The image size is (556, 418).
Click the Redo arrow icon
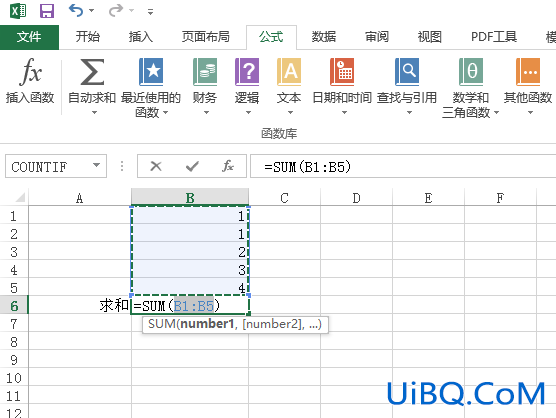click(116, 11)
